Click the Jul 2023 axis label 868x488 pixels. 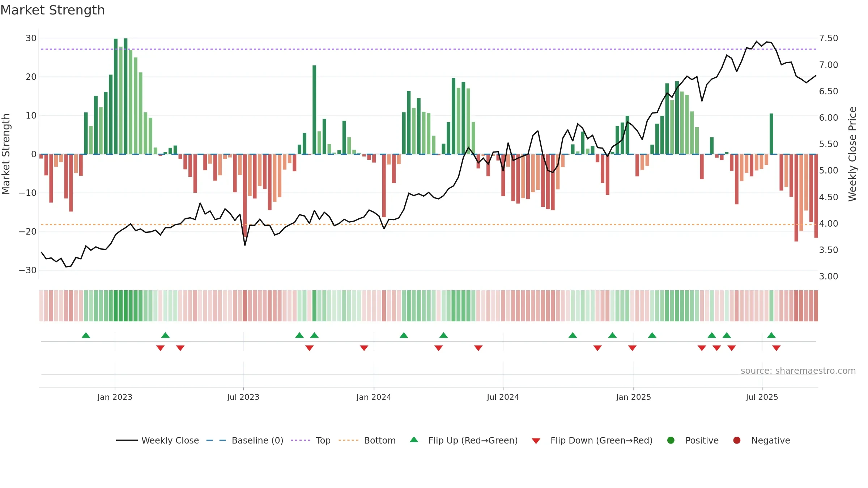[x=243, y=397]
